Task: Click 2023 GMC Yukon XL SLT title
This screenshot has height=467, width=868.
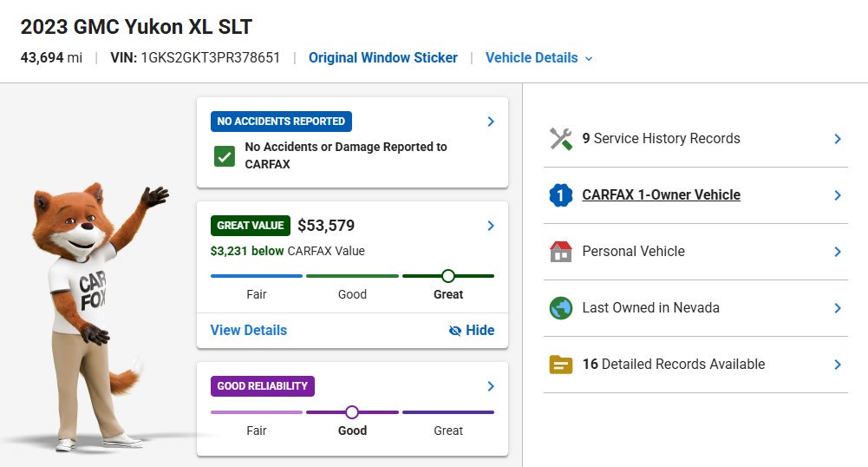Action: click(136, 27)
